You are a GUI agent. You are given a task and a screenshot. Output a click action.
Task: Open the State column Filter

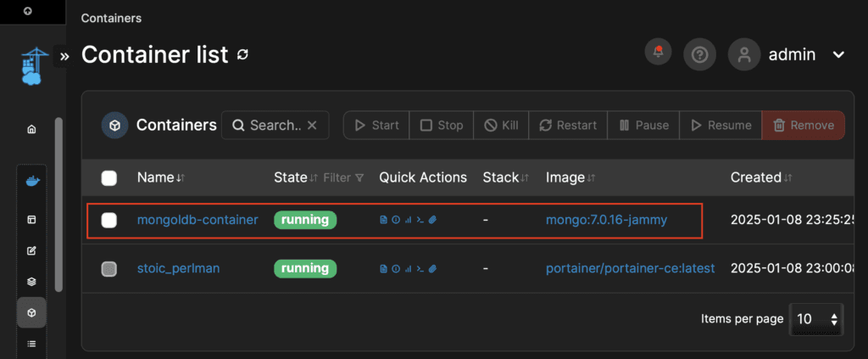click(x=343, y=178)
